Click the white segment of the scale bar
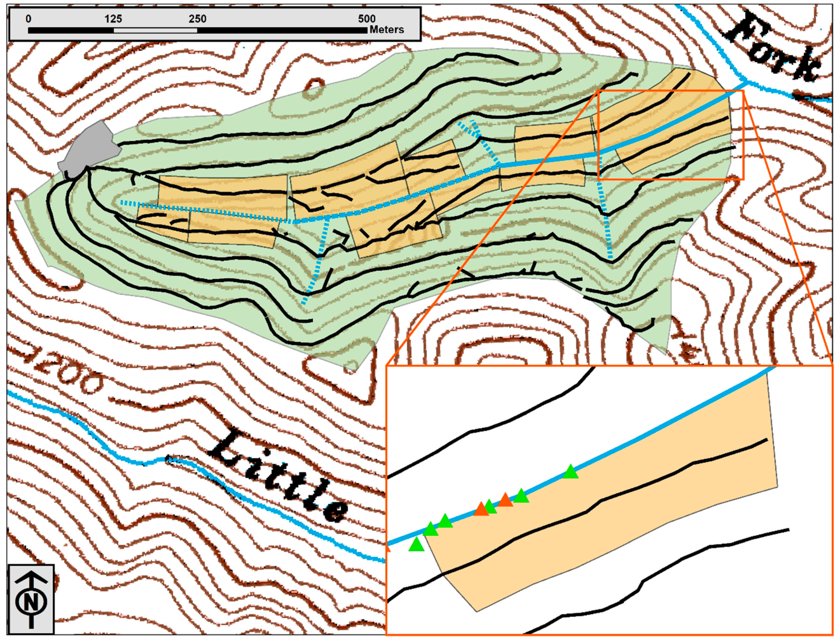 pos(155,30)
